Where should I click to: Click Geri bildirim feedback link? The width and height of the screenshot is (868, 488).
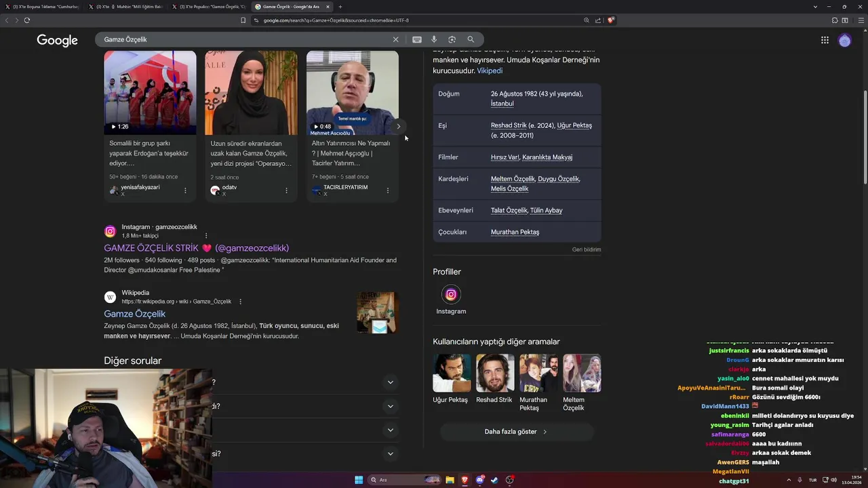587,249
